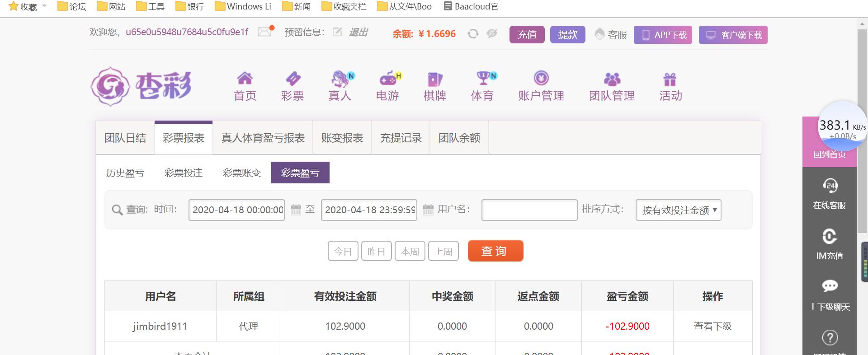This screenshot has width=868, height=355.
Task: Click the -102.9000 profit-loss cell for jimbird1911
Action: coord(627,326)
